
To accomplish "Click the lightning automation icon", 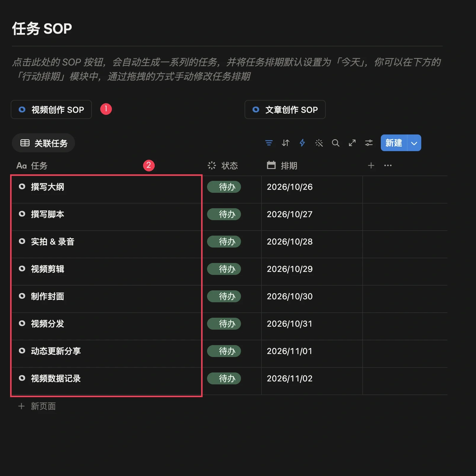I will 302,143.
